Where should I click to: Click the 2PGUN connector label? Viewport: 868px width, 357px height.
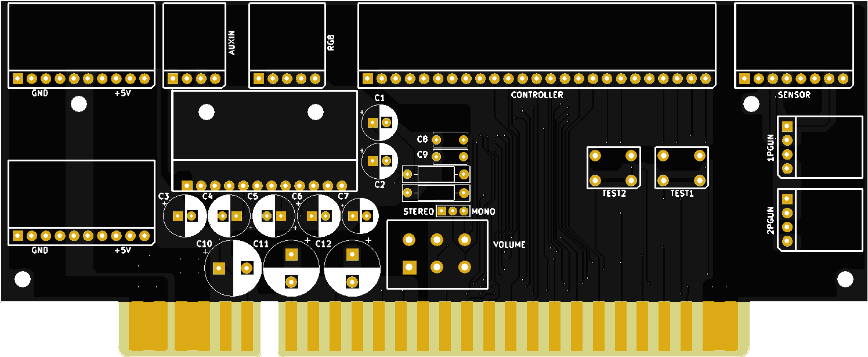771,221
